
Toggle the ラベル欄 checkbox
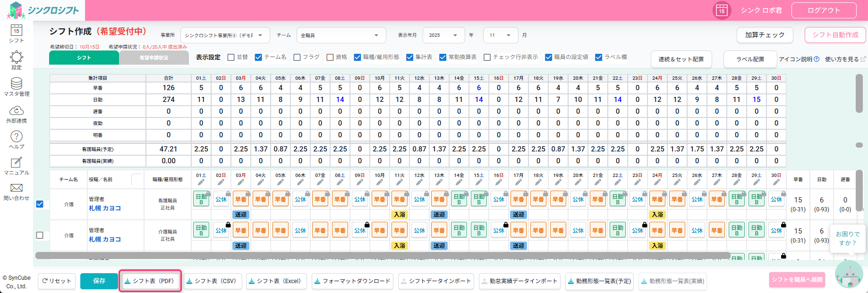(599, 57)
